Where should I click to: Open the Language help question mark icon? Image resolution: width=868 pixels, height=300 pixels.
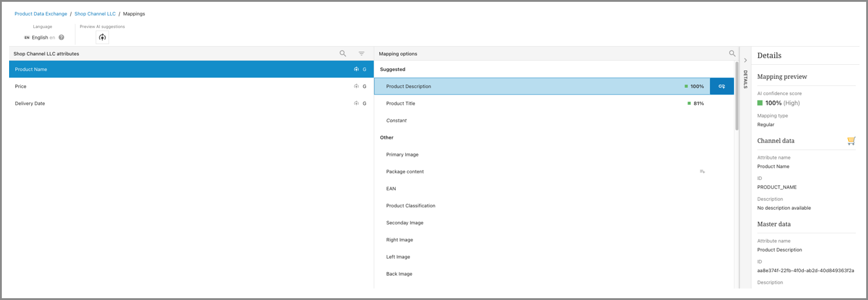click(x=61, y=38)
